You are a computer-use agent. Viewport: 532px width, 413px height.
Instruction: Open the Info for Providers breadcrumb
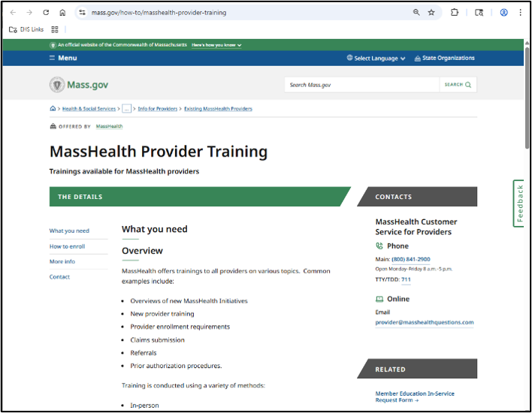(x=158, y=108)
